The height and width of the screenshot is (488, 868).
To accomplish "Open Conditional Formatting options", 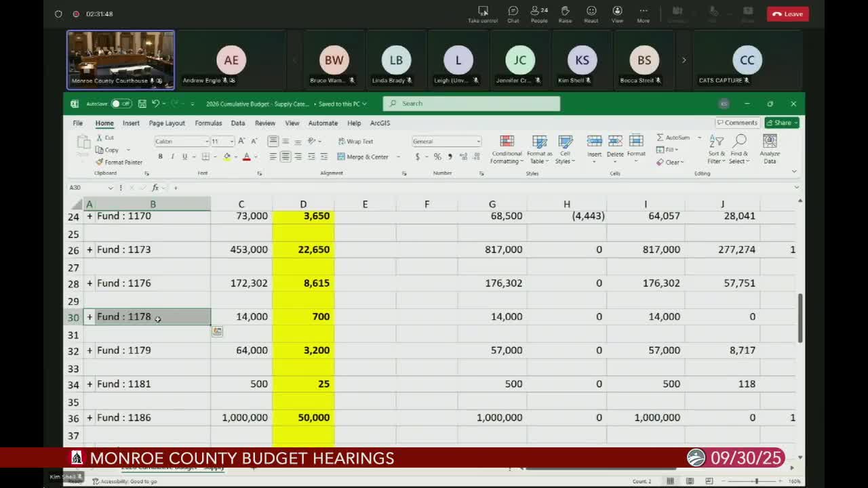I will [x=507, y=149].
